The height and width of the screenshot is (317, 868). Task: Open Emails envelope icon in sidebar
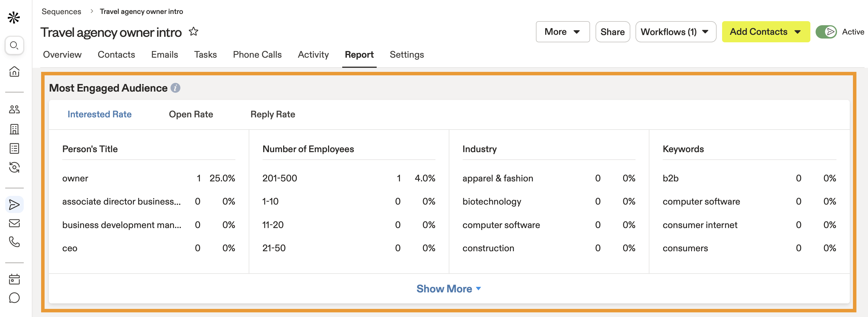pos(14,223)
